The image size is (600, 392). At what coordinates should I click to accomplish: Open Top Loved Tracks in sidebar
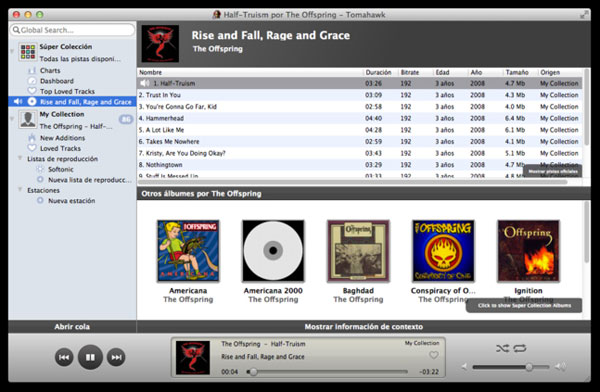pyautogui.click(x=67, y=91)
